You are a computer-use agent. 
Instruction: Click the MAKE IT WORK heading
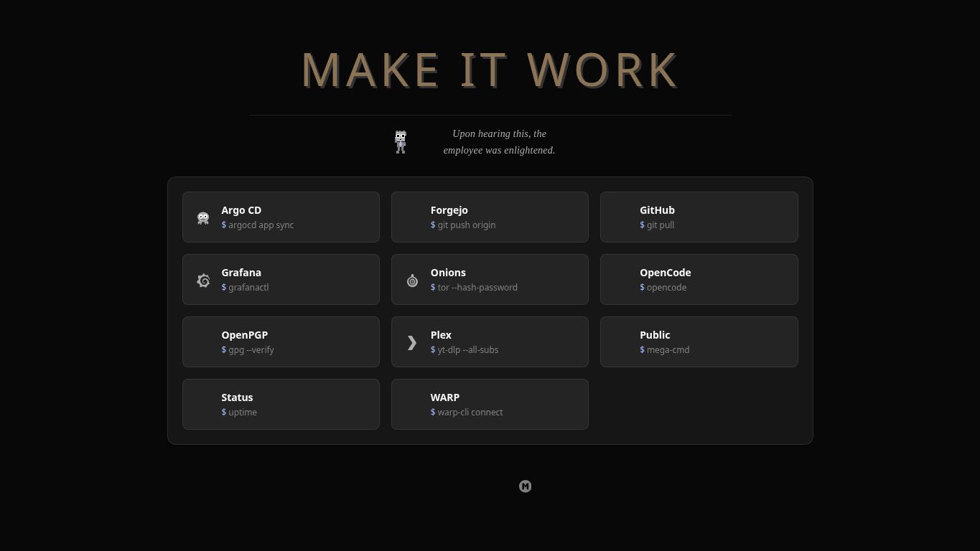coord(490,70)
